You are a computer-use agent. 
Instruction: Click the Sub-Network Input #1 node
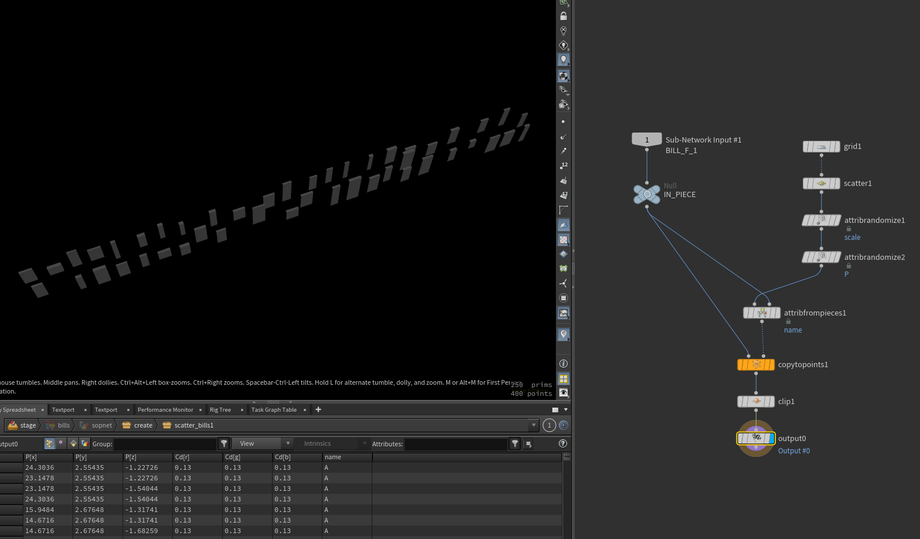[647, 140]
